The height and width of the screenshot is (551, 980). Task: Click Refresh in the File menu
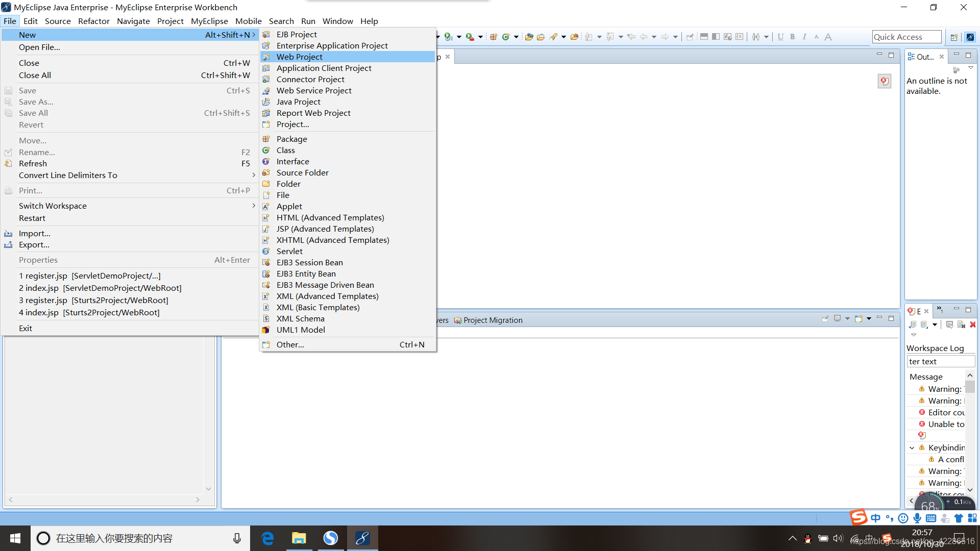[130, 163]
